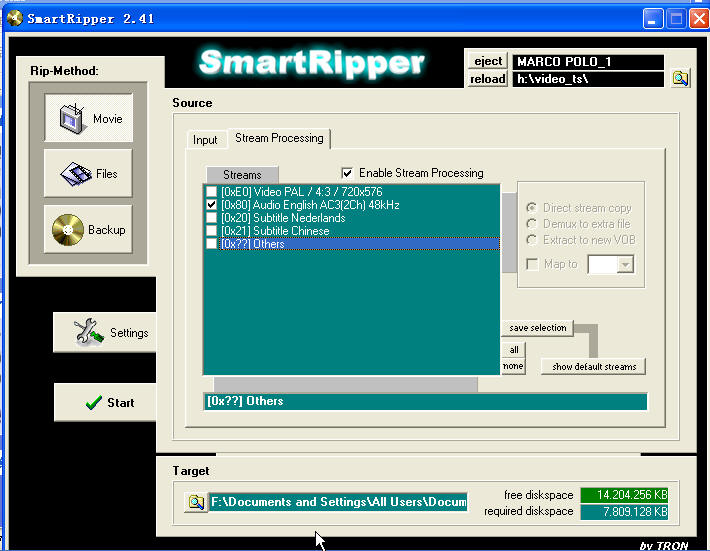The width and height of the screenshot is (710, 551).
Task: Uncheck Audio English AC3 stream
Action: tap(211, 205)
